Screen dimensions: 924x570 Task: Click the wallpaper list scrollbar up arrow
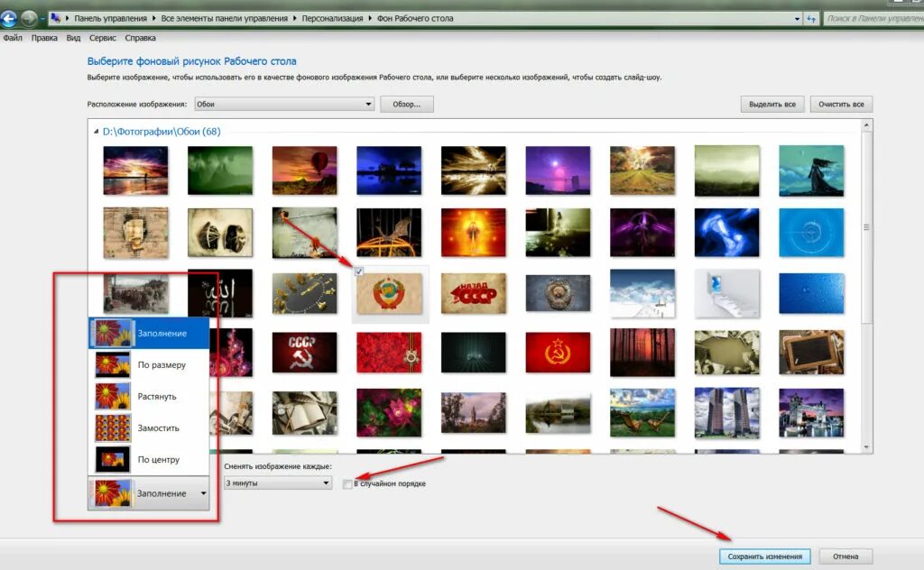coord(866,125)
